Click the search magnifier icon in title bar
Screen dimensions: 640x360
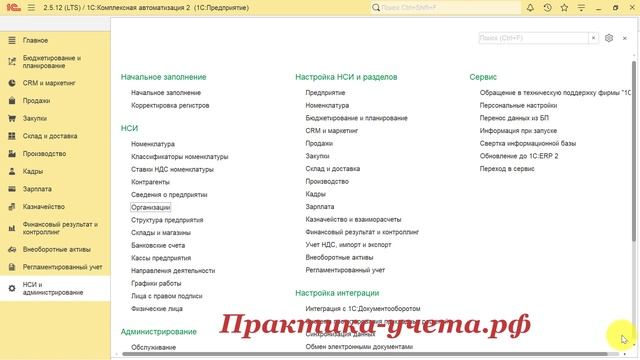pyautogui.click(x=376, y=7)
